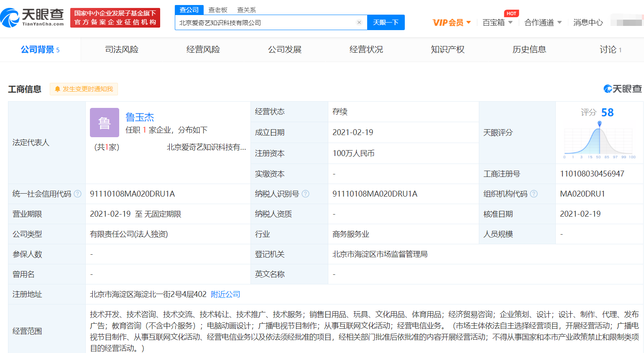The image size is (644, 353).
Task: Open 消息中心
Action: pos(588,23)
